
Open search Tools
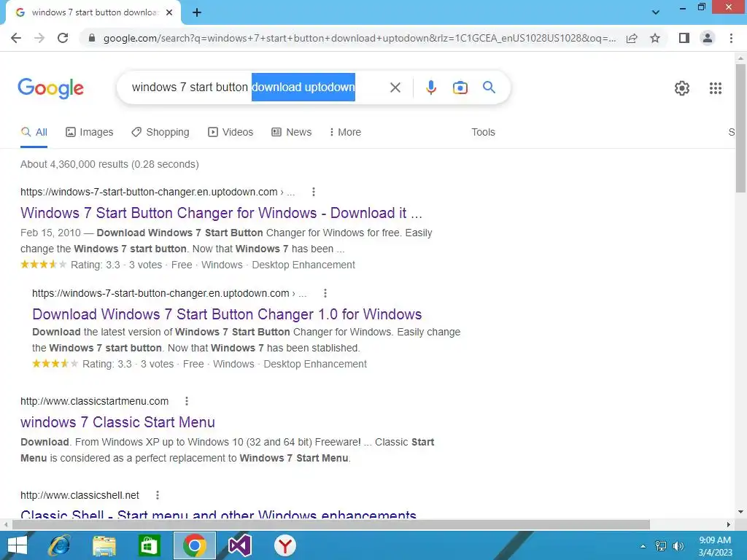(483, 132)
